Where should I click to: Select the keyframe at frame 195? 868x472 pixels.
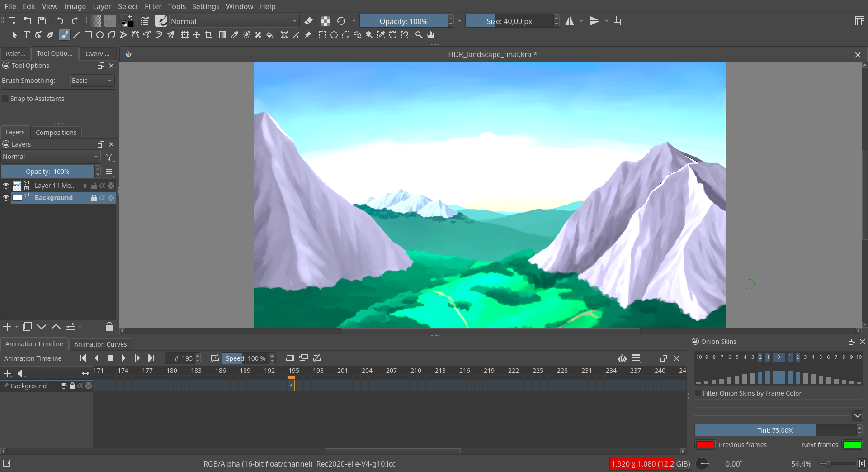[292, 385]
